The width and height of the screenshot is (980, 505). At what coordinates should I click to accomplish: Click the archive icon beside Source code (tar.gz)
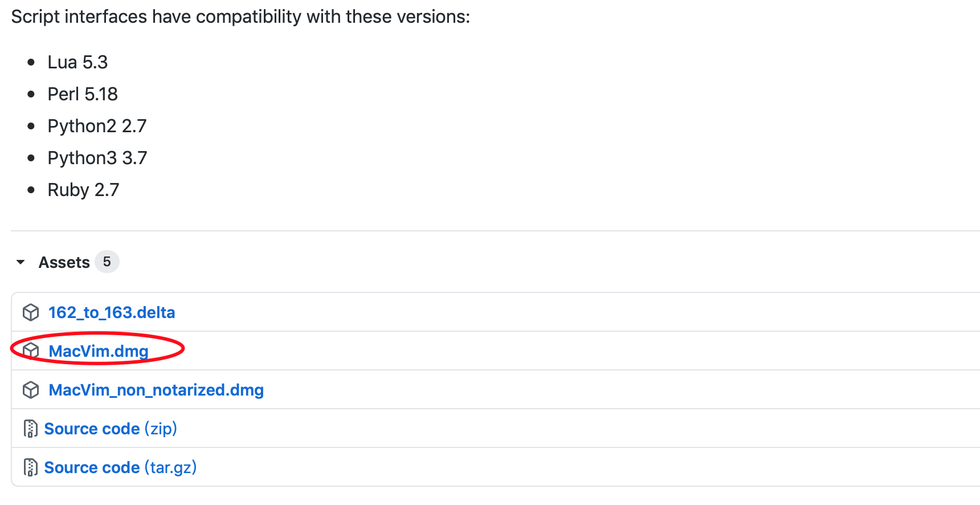(x=30, y=467)
